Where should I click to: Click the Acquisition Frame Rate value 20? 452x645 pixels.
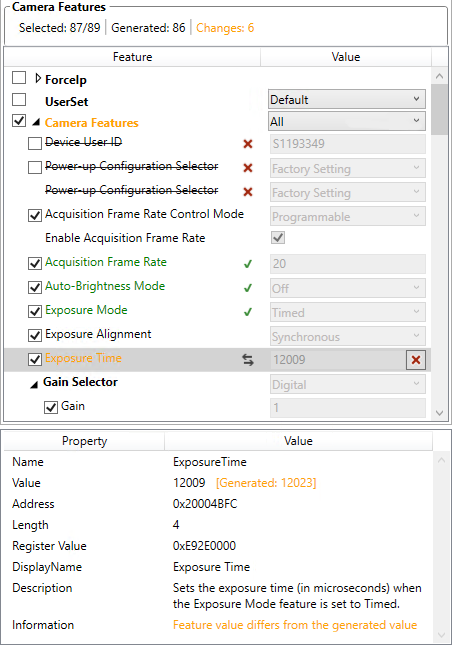click(348, 264)
